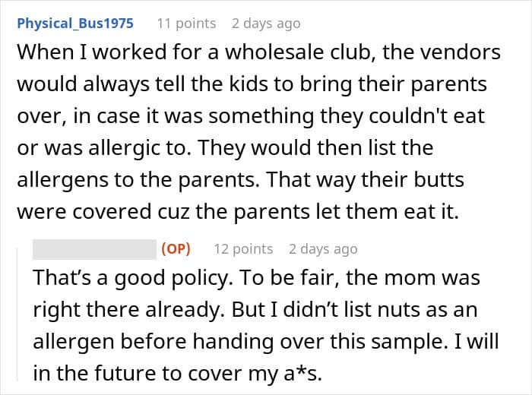Screen dimensions: 532x395
Task: Click the line starting "When I worked"
Action: tap(258, 53)
